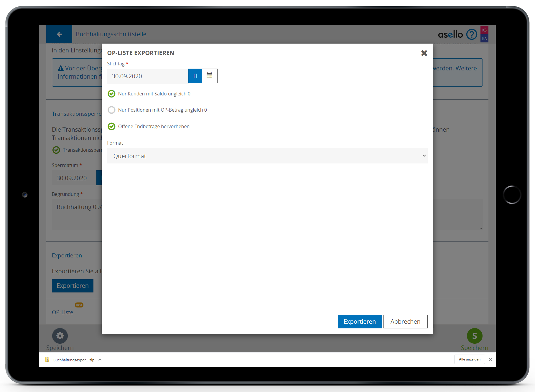This screenshot has height=392, width=535.
Task: Set Stichtag to today with H button
Action: (x=195, y=76)
